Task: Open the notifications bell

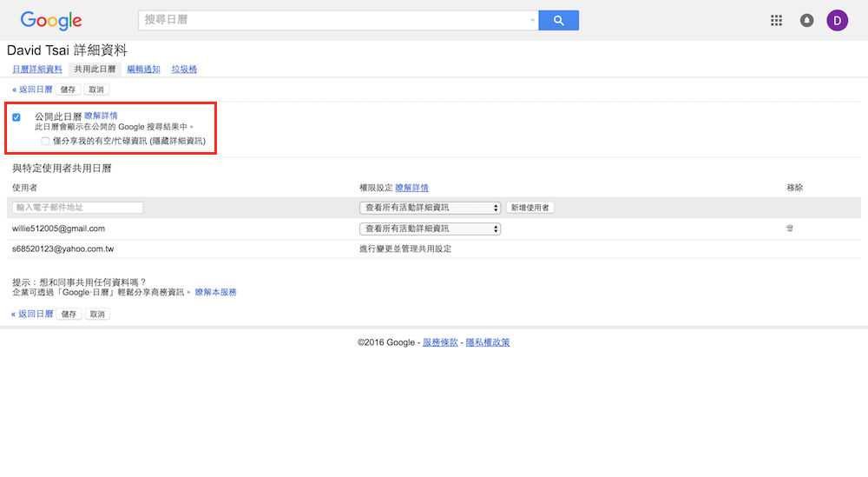Action: coord(806,21)
